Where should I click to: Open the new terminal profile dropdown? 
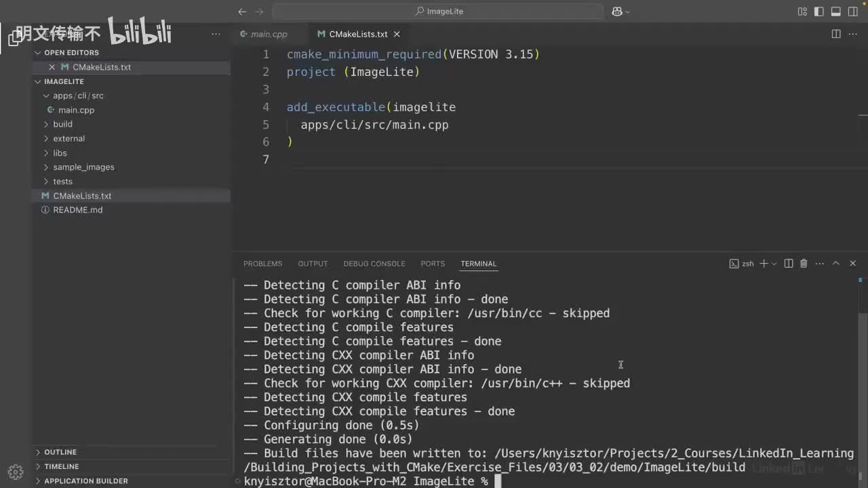(774, 264)
